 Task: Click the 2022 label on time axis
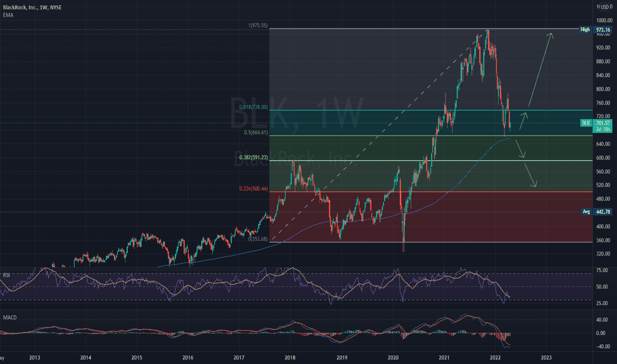(x=495, y=357)
